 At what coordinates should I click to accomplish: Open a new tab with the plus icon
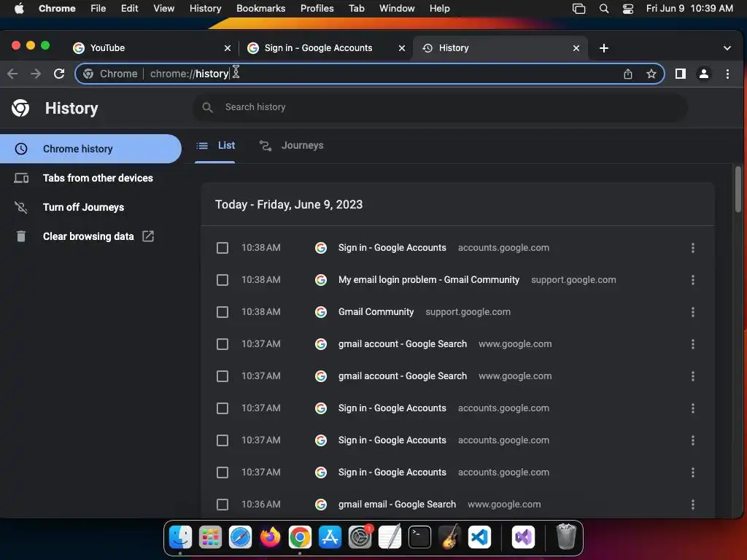pyautogui.click(x=603, y=48)
